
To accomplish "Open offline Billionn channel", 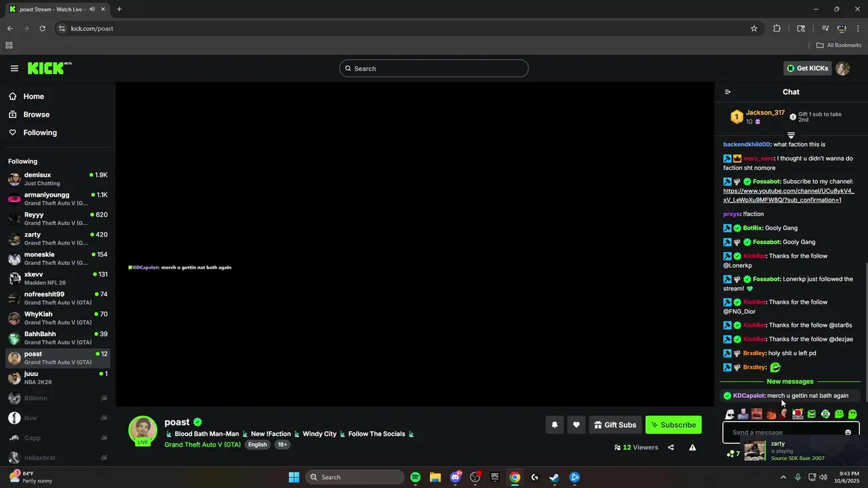I will (58, 398).
